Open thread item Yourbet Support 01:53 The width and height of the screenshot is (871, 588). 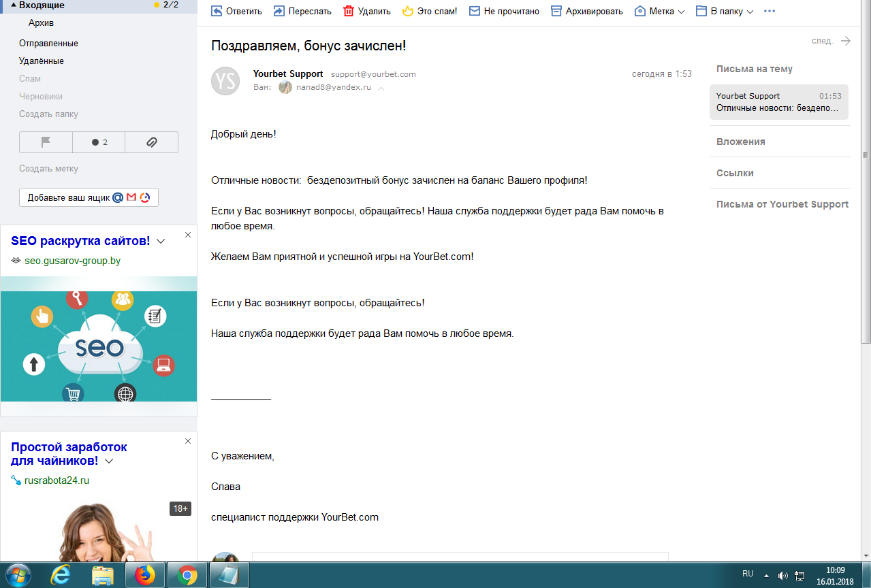779,102
